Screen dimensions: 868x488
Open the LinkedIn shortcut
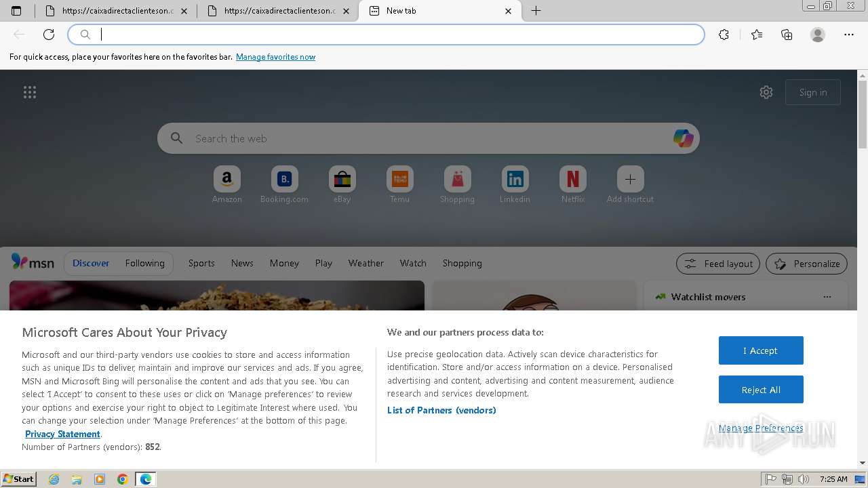click(515, 185)
